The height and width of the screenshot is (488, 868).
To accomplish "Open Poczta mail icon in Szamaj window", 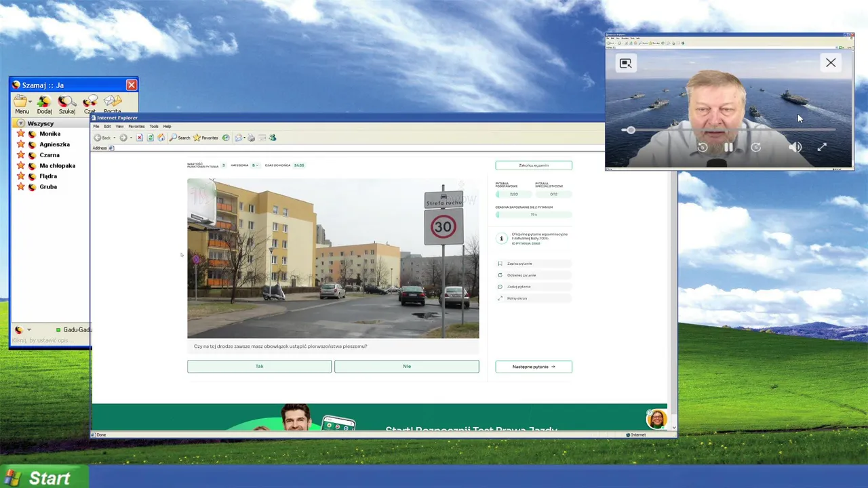I will (113, 104).
